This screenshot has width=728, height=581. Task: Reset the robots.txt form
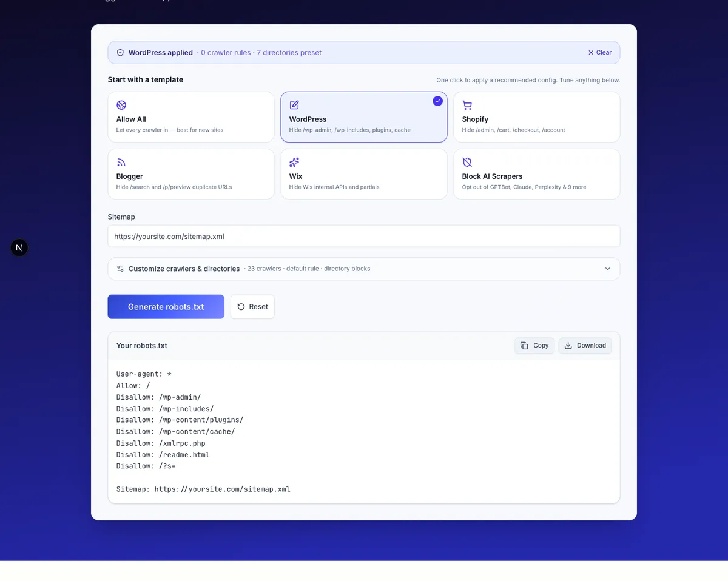(x=252, y=307)
